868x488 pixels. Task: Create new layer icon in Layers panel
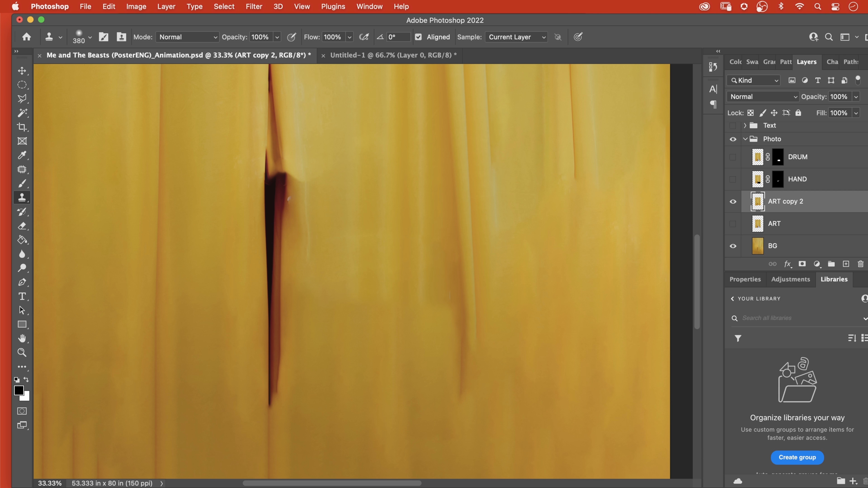pyautogui.click(x=846, y=264)
